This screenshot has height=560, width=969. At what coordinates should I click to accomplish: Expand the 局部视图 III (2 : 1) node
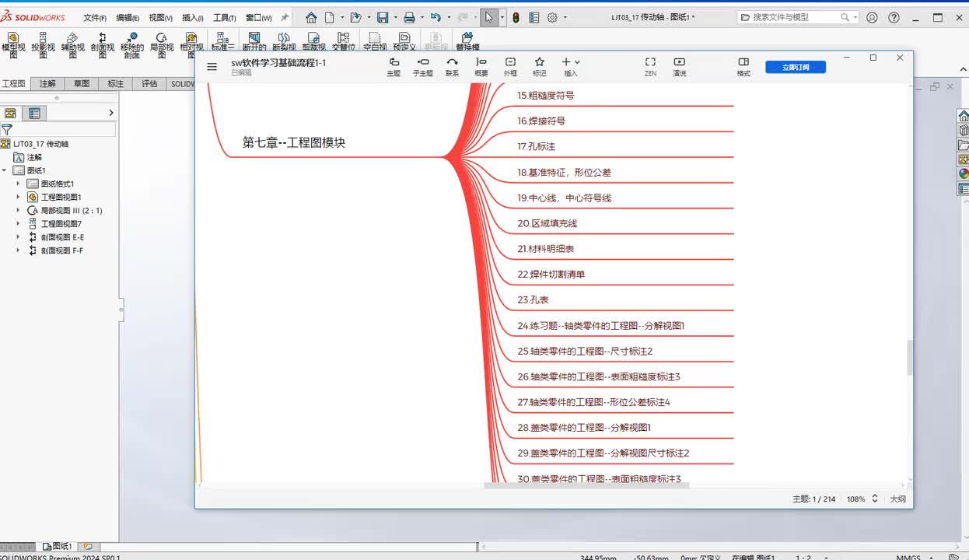pos(18,210)
